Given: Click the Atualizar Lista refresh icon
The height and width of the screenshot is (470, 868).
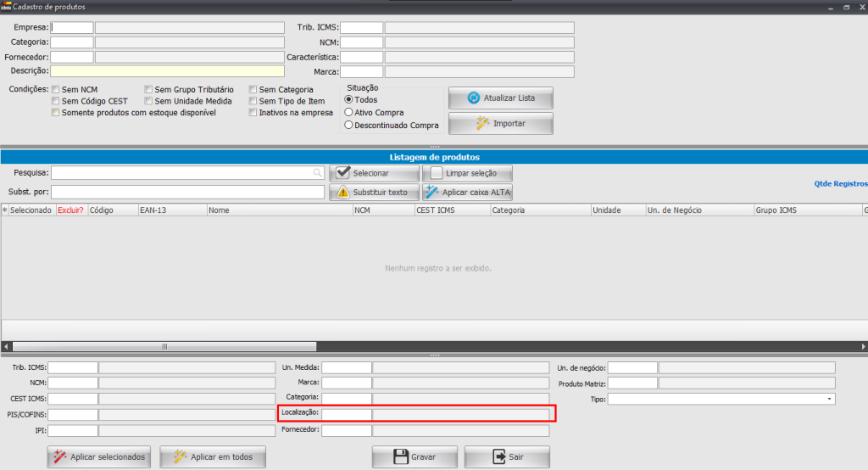Looking at the screenshot, I should (475, 98).
